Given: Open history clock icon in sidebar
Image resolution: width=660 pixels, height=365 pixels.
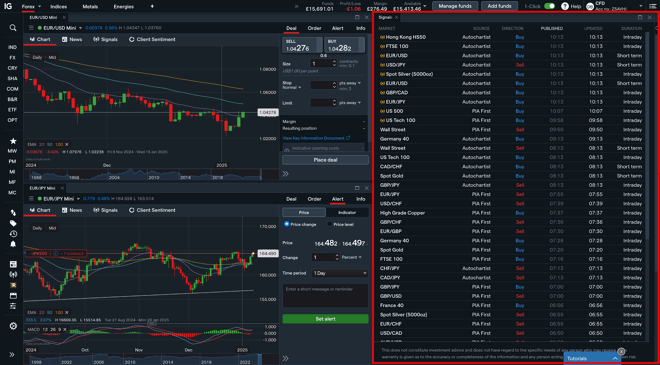Looking at the screenshot, I should 13,234.
